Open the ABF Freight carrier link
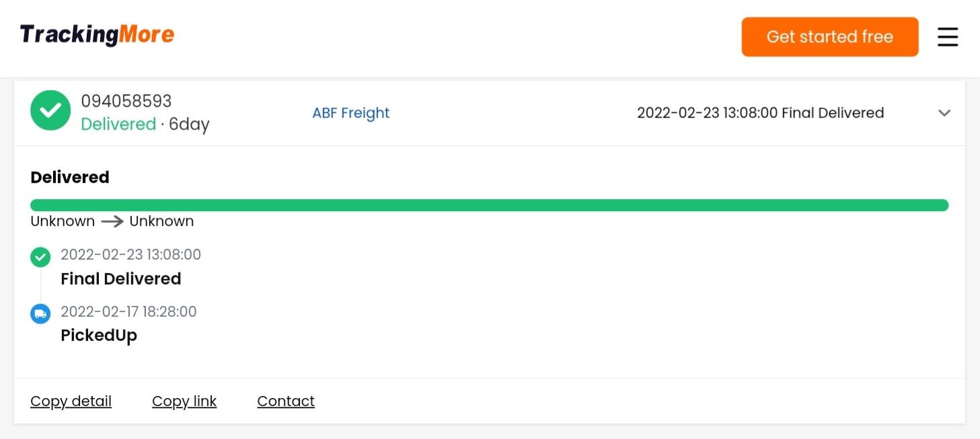Viewport: 980px width, 439px height. click(x=350, y=113)
